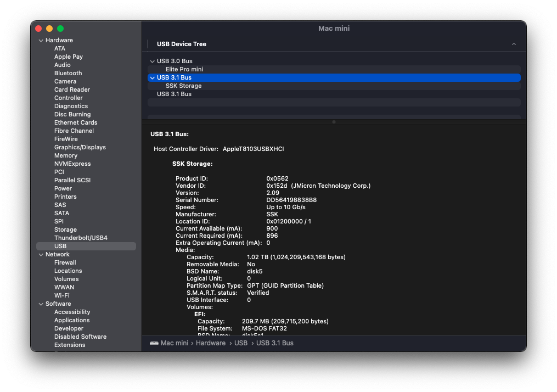557x392 pixels.
Task: Select Accessibility under Software
Action: (72, 312)
